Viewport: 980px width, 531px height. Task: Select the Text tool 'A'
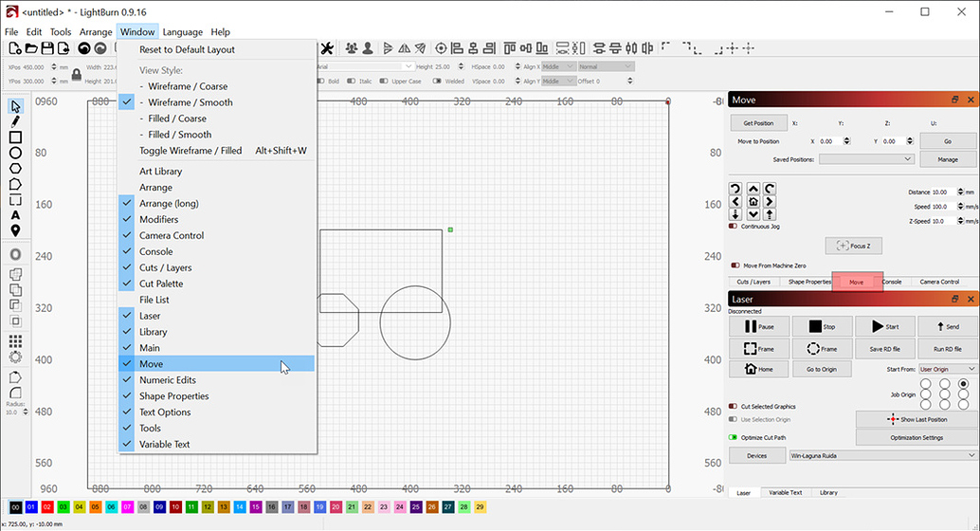coord(15,215)
